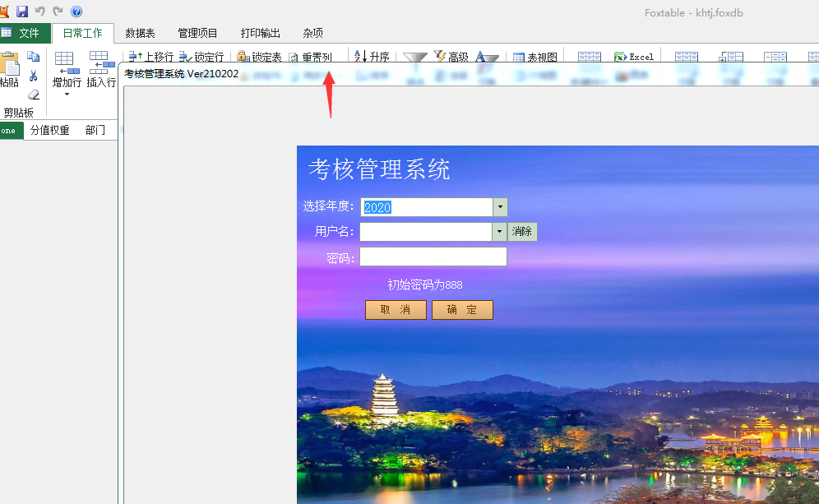Click the 锁定表 padlock icon
This screenshot has width=819, height=504.
243,57
